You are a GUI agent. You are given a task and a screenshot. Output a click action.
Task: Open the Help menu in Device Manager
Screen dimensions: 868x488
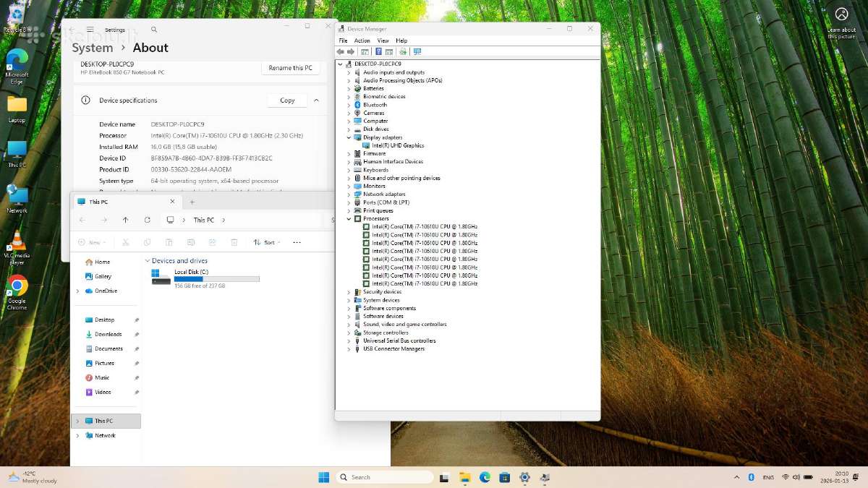(x=401, y=40)
